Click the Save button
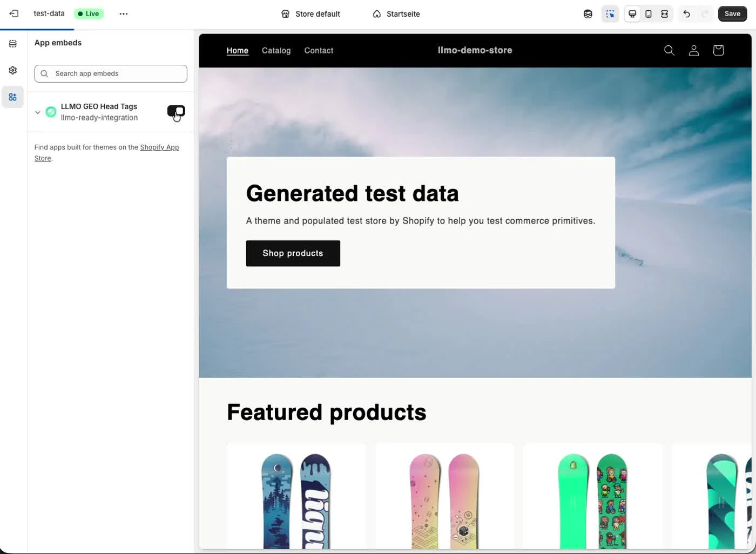This screenshot has width=756, height=554. [x=732, y=14]
